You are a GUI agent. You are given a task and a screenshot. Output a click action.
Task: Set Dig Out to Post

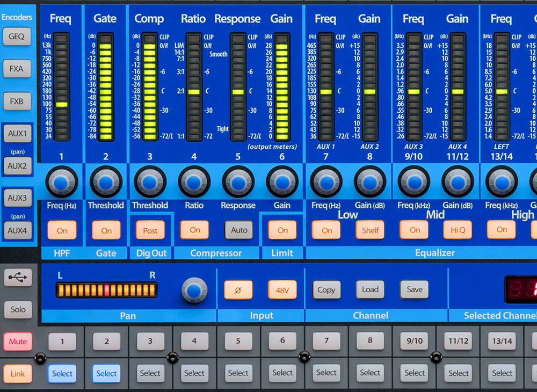click(x=150, y=230)
